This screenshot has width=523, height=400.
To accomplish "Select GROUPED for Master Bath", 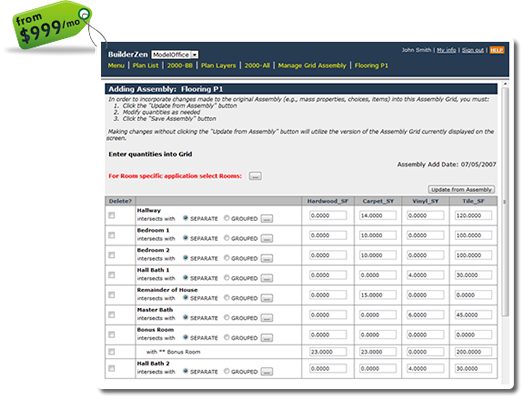I will (227, 317).
